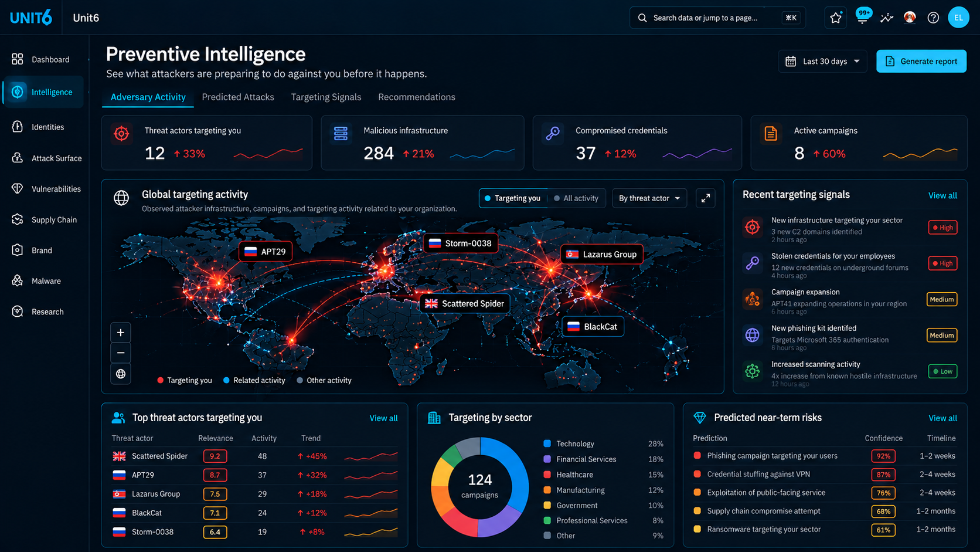This screenshot has height=552, width=980.
Task: Open Attack Surface in sidebar
Action: pyautogui.click(x=46, y=158)
